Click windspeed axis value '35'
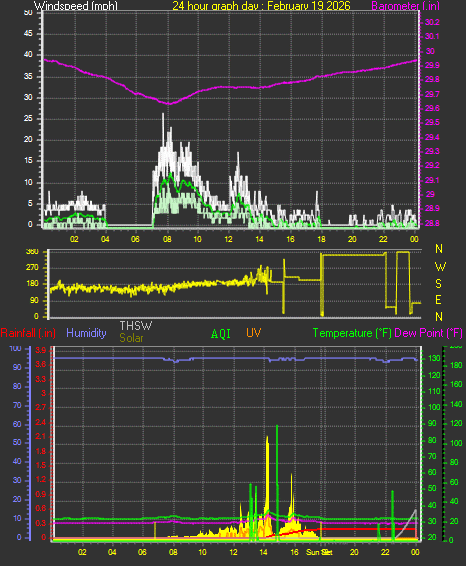This screenshot has width=466, height=566. coord(28,77)
